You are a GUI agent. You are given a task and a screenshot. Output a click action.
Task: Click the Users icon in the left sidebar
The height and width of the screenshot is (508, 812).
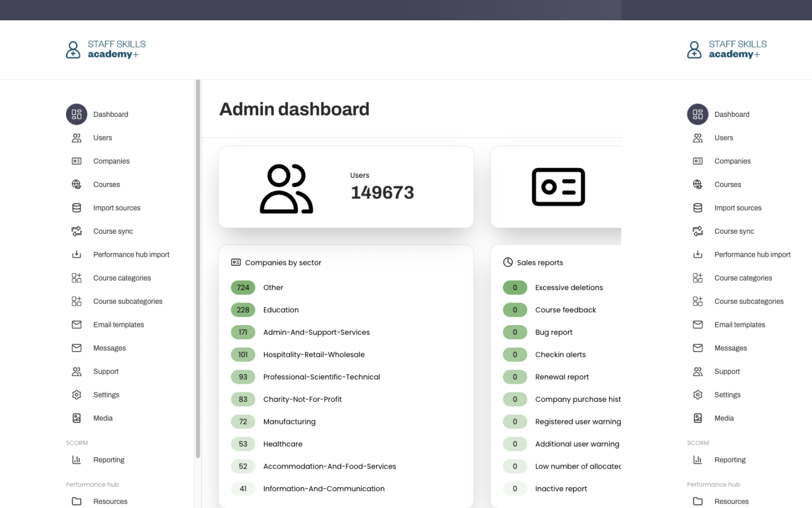point(77,138)
